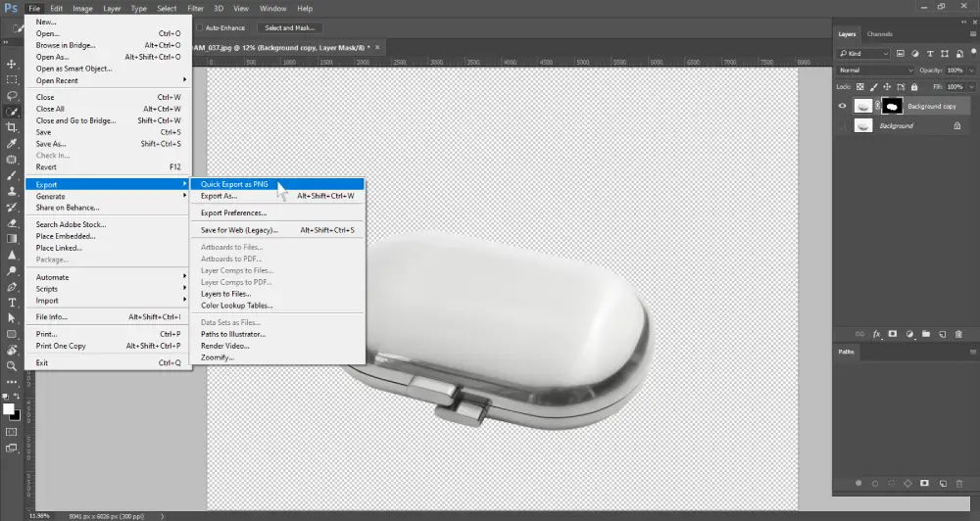Fill path with foreground color icon

tap(858, 484)
